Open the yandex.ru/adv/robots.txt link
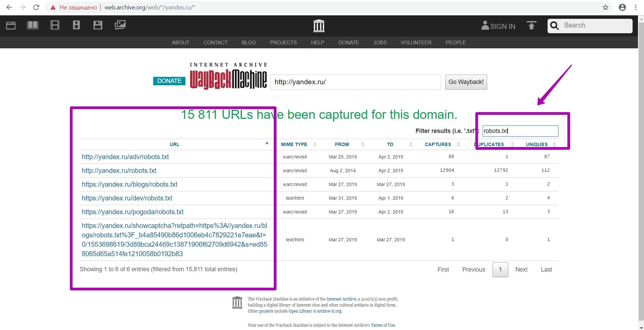Viewport: 644px width, 330px height. point(125,157)
